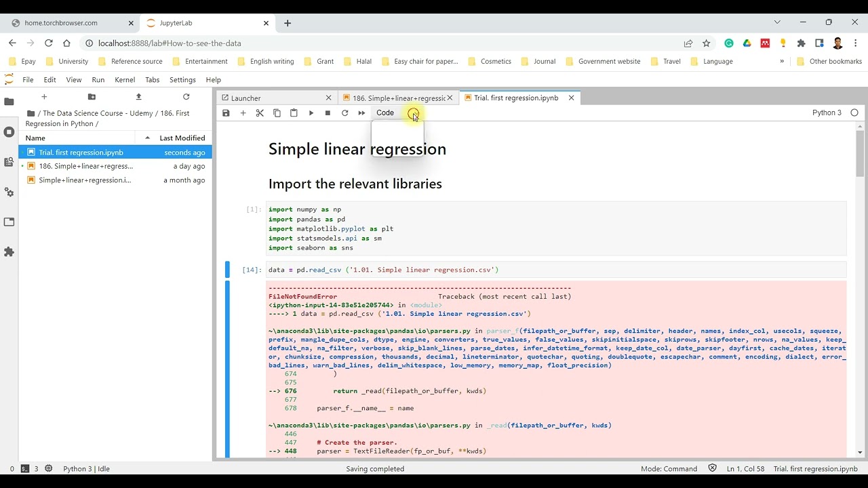Click Ln 1, Col 58 status item
868x488 pixels.
(x=745, y=469)
